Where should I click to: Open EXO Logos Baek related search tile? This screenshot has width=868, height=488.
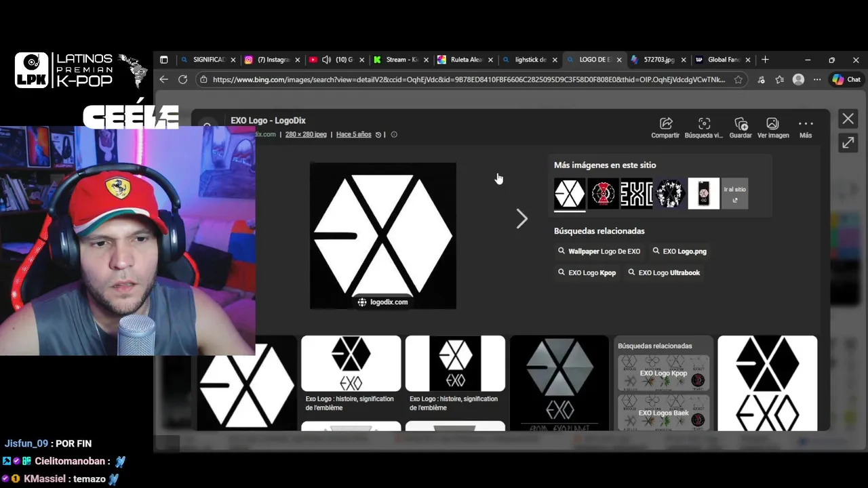663,412
